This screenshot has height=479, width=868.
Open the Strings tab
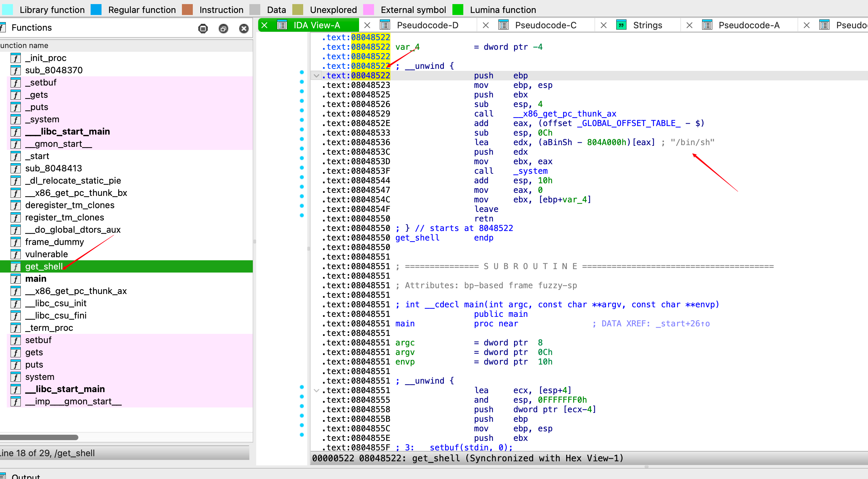tap(647, 25)
